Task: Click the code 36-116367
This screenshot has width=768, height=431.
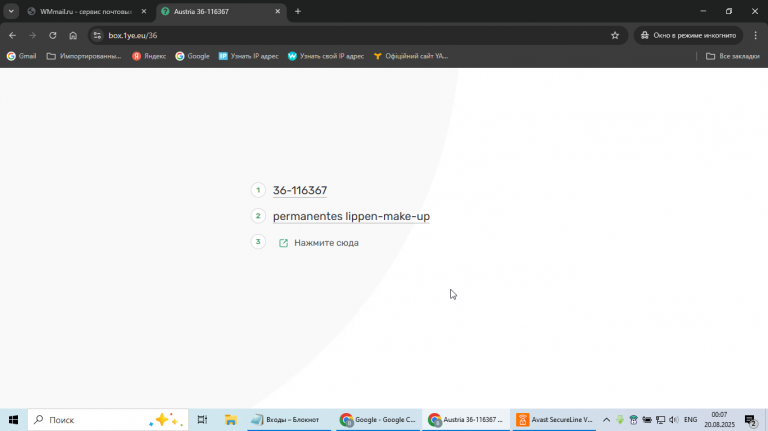Action: click(x=300, y=191)
